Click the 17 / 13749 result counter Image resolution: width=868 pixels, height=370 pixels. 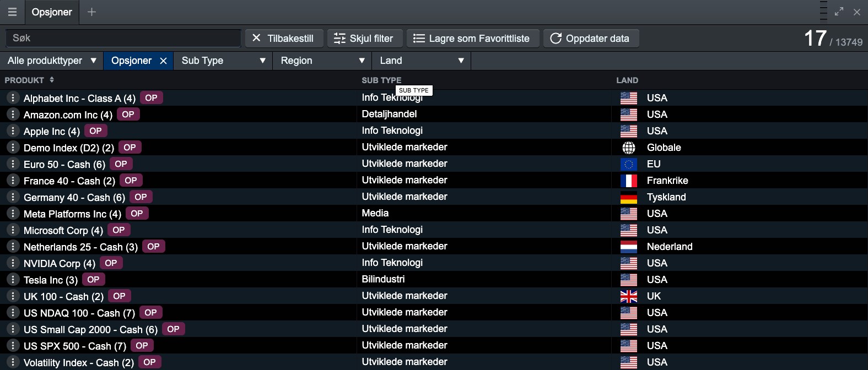833,39
